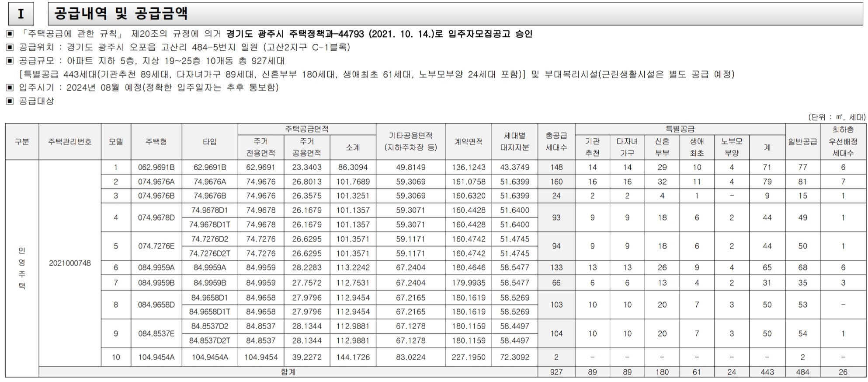Click the '특별공급' group header
The height and width of the screenshot is (382, 868).
pyautogui.click(x=680, y=129)
